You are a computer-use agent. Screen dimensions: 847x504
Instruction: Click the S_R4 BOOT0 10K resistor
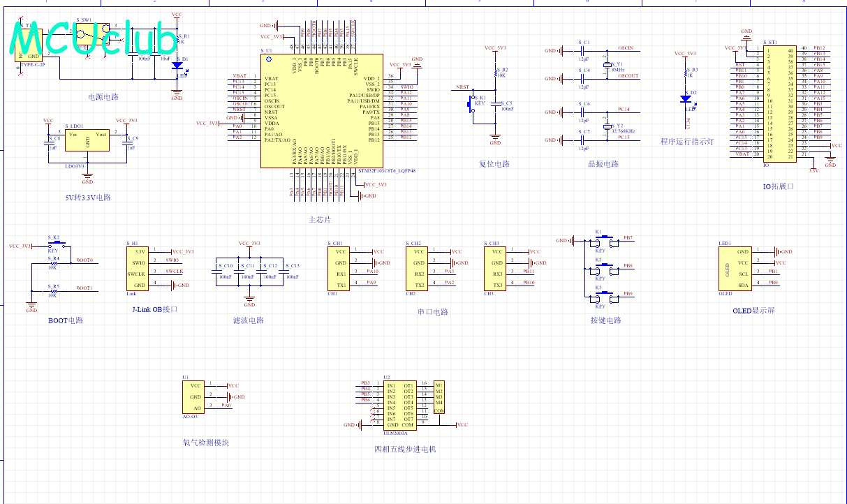point(53,262)
